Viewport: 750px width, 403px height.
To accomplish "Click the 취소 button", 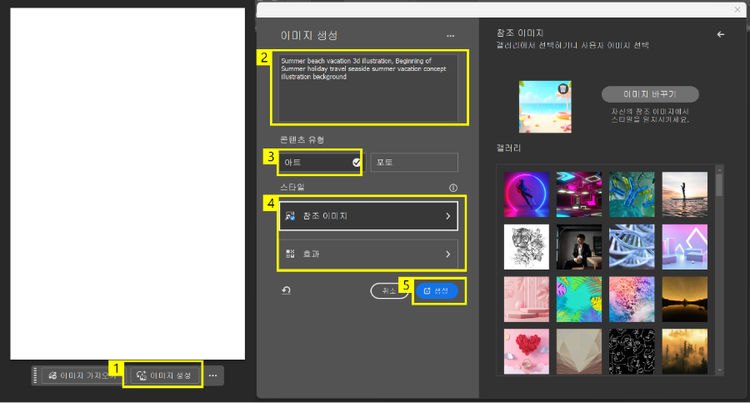I will [389, 291].
